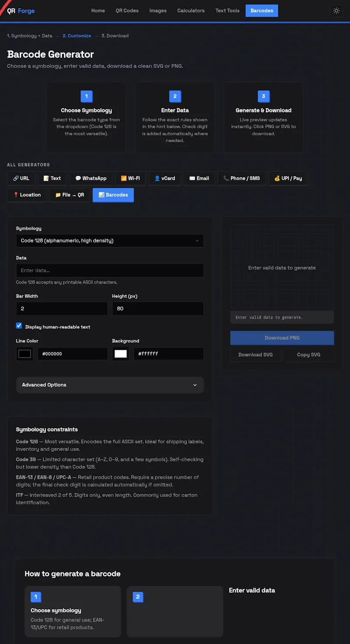
Task: Click the Height (px) field
Action: tap(158, 309)
